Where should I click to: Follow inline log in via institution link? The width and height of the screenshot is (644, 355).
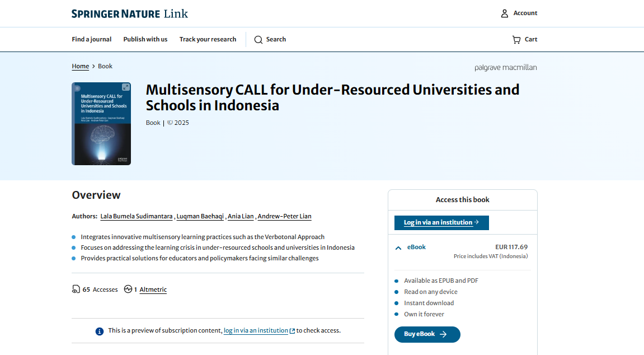tap(256, 330)
